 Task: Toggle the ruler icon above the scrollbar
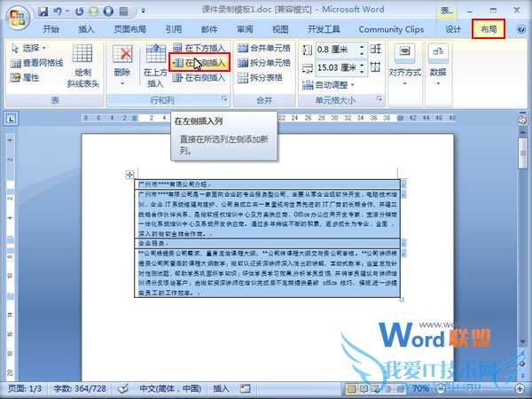(522, 120)
